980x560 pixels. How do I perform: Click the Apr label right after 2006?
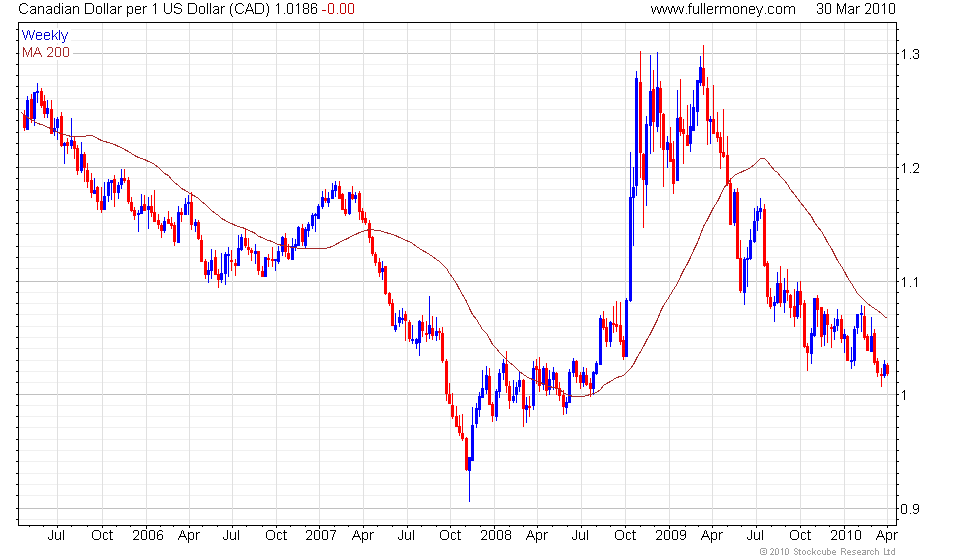tap(189, 536)
